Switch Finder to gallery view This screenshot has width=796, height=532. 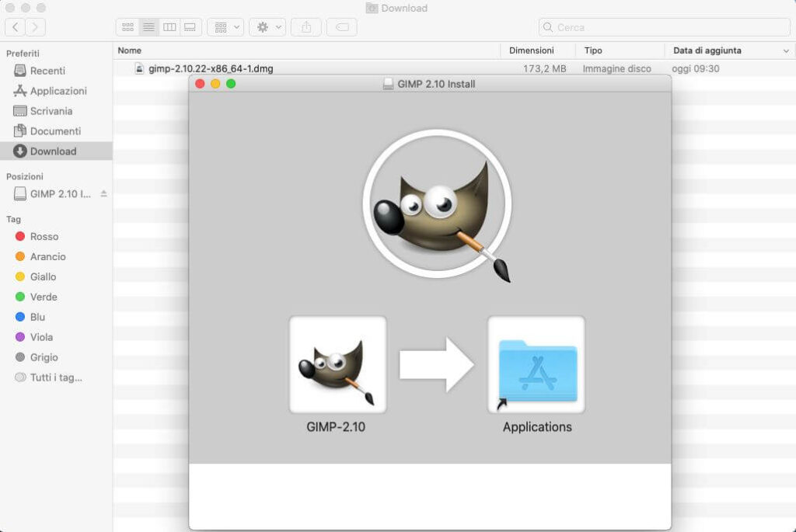(190, 27)
